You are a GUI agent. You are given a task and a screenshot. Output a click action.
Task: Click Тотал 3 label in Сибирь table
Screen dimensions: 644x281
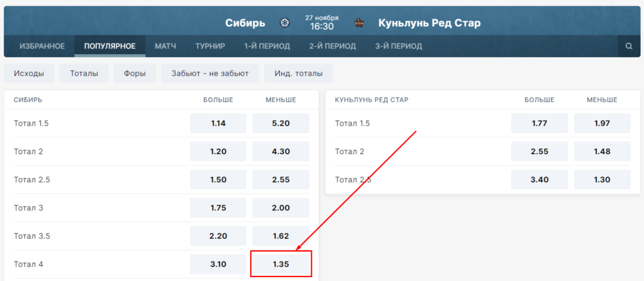(x=28, y=208)
